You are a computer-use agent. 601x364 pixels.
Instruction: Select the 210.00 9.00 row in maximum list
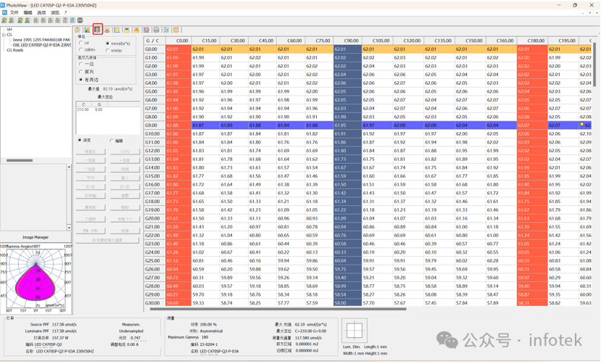(x=107, y=109)
